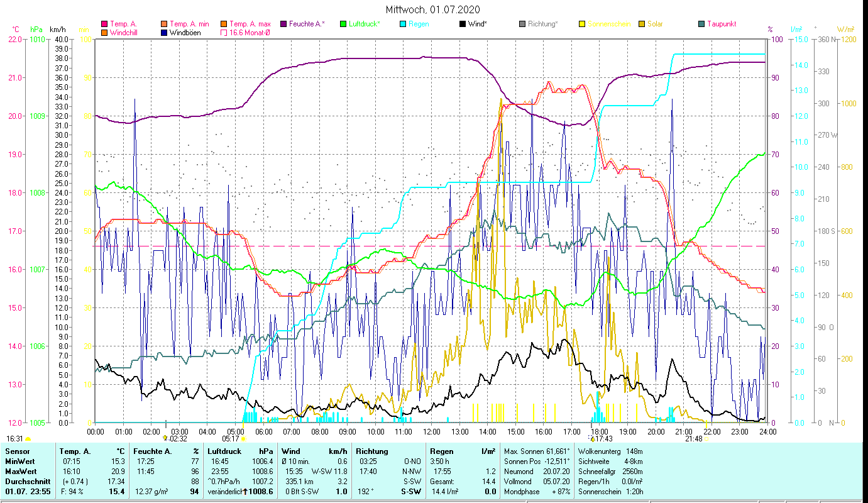Viewport: 868px width, 503px height.
Task: Click the yellow Sonnenschein legend swatch
Action: [x=583, y=25]
